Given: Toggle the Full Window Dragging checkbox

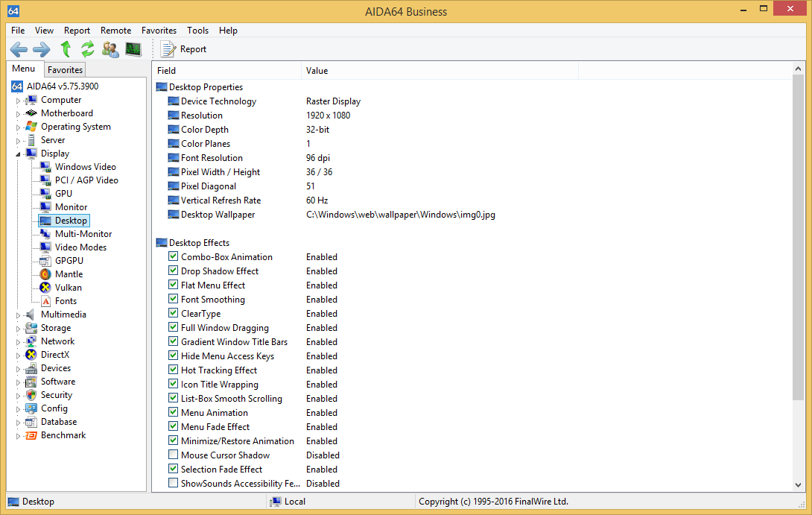Looking at the screenshot, I should [174, 327].
